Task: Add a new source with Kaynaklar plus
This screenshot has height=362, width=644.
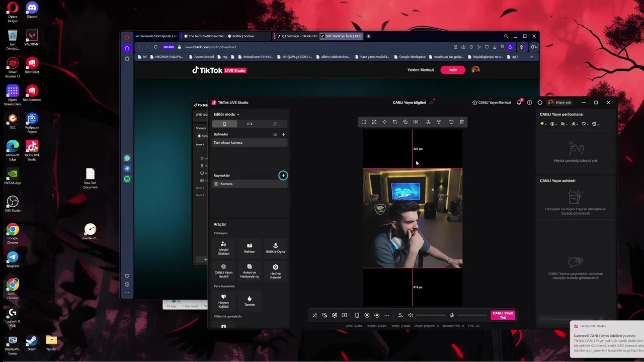Action: tap(283, 175)
